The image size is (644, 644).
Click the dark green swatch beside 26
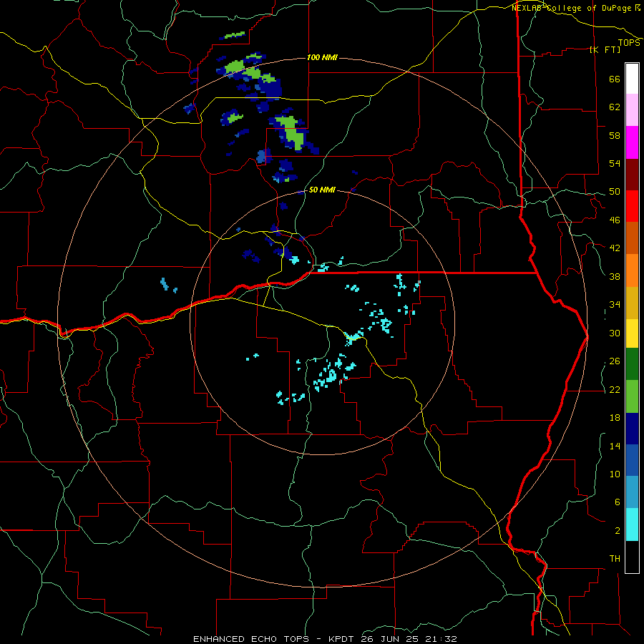[x=632, y=364]
